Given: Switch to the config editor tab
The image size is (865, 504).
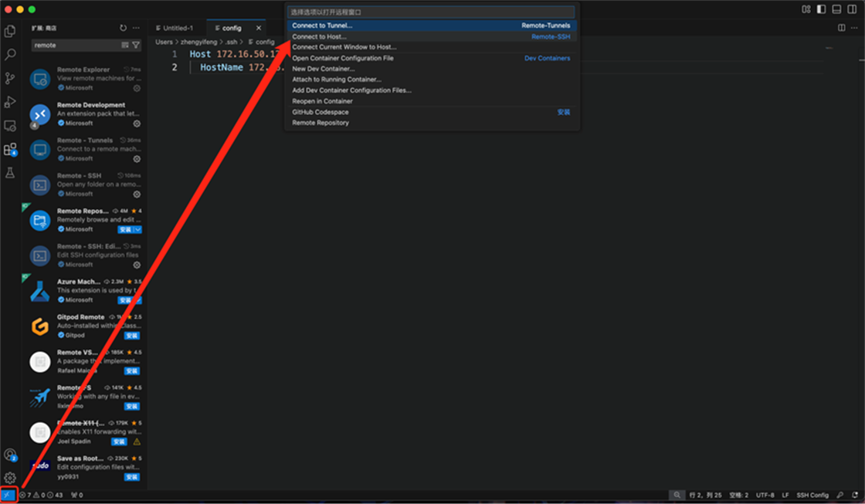Looking at the screenshot, I should (232, 28).
